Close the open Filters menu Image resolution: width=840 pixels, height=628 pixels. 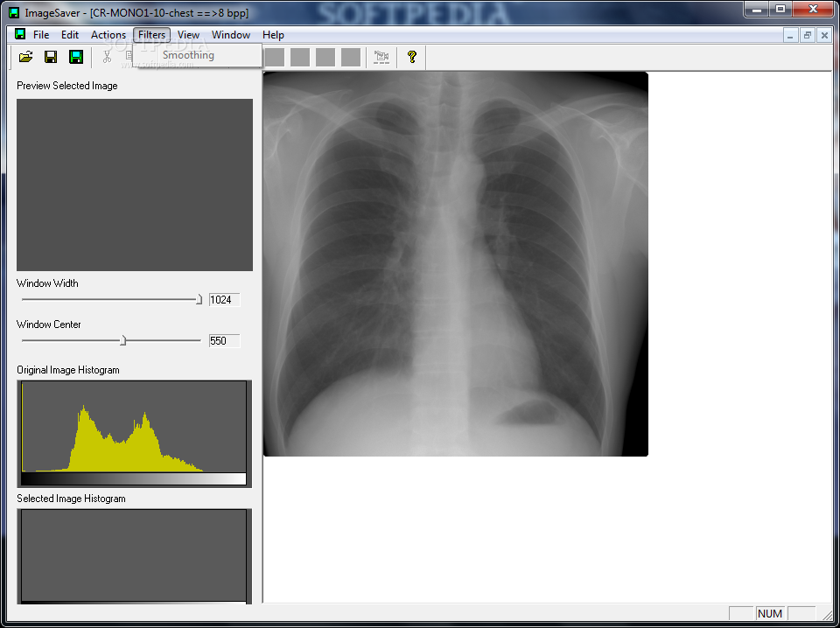pyautogui.click(x=151, y=35)
